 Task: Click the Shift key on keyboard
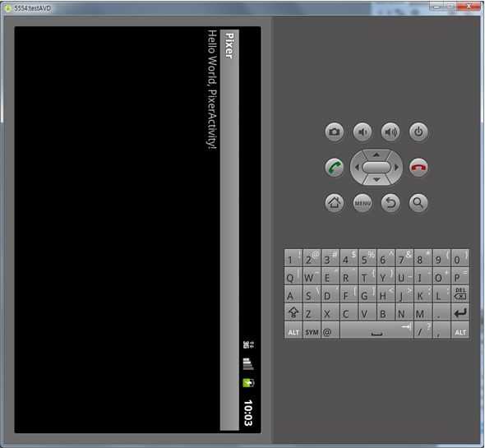(x=293, y=312)
